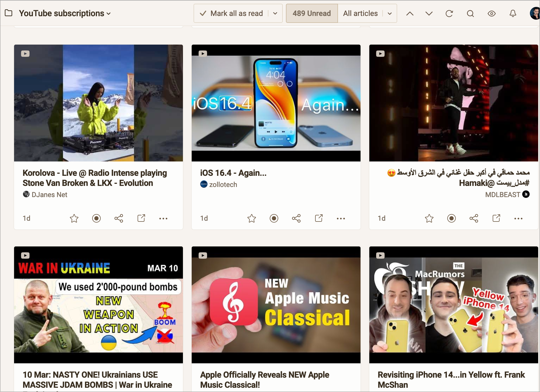Jump to previous article with up chevron
The width and height of the screenshot is (540, 392).
click(x=409, y=13)
